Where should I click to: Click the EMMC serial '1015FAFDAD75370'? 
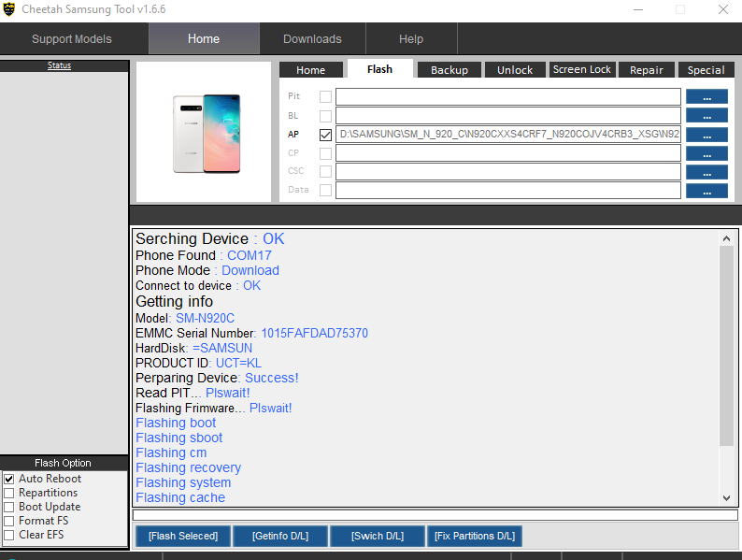315,333
